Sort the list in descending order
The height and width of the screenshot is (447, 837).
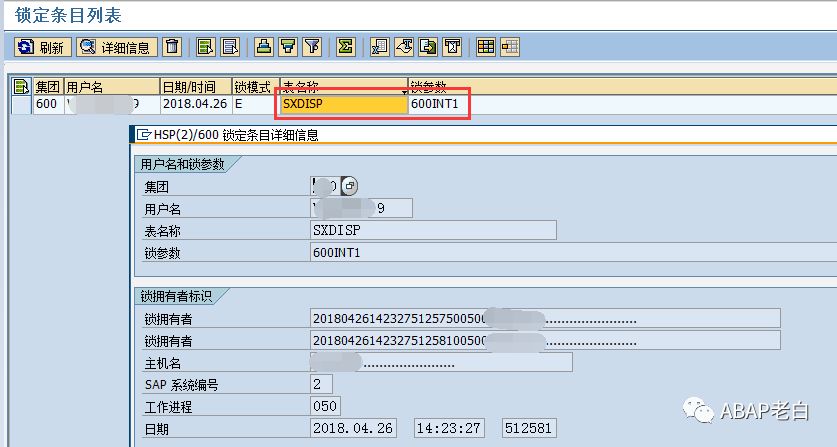coord(288,47)
